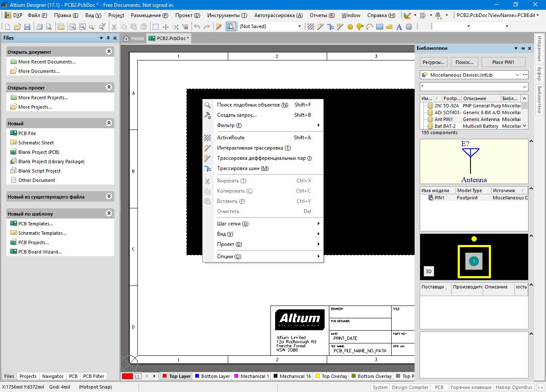Open the Miscellaneous Devices.IntLib library dropdown
546x392 pixels.
click(x=517, y=75)
